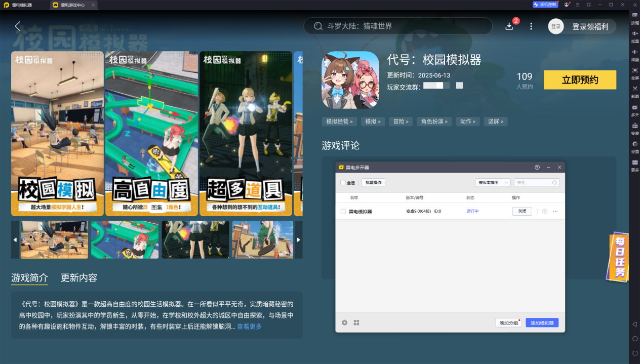Select the classroom scene thumbnail
This screenshot has height=364, width=640.
[54, 239]
